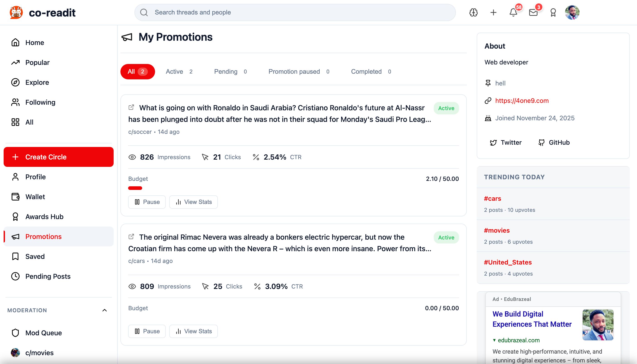Open external link icon on Ronaldo promotion
This screenshot has width=637, height=364.
pyautogui.click(x=131, y=107)
